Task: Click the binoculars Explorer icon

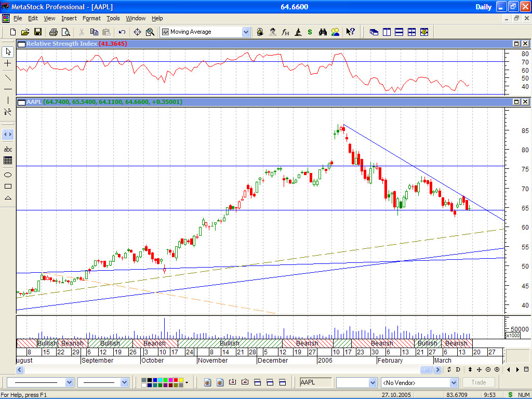Action: point(323,32)
